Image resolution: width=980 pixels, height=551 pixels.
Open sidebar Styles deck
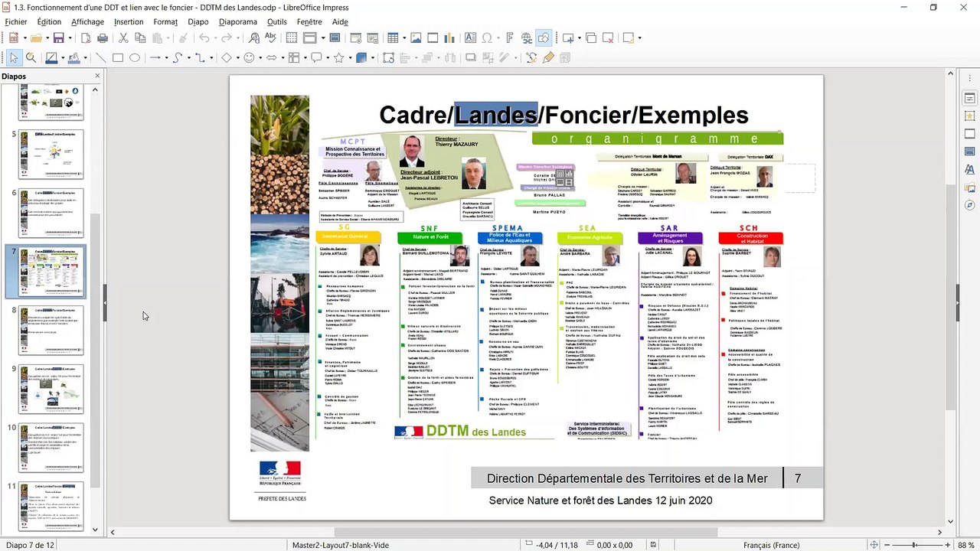tap(969, 170)
